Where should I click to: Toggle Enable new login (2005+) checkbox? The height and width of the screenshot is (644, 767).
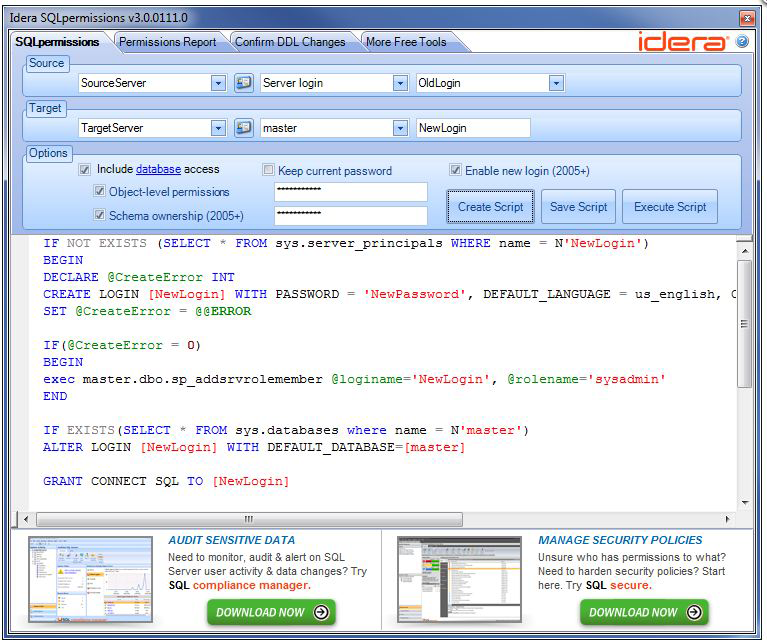click(x=455, y=170)
